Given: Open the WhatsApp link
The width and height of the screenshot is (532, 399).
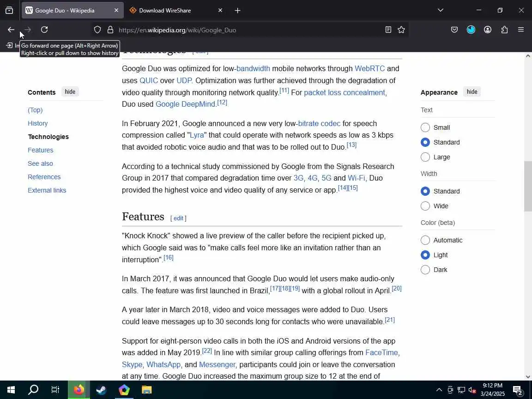Looking at the screenshot, I should [163, 364].
